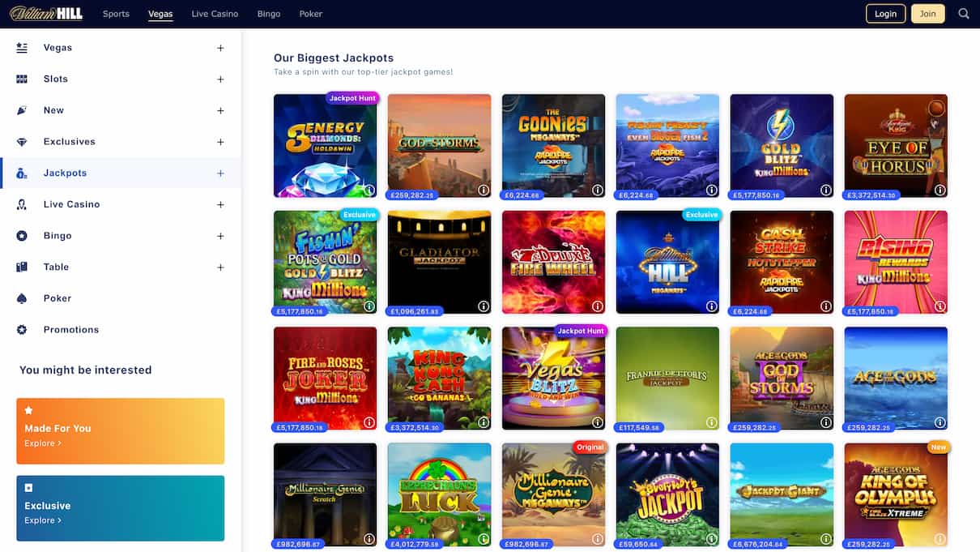Viewport: 980px width, 552px height.
Task: Click the Bingo ball sidebar icon
Action: [22, 236]
